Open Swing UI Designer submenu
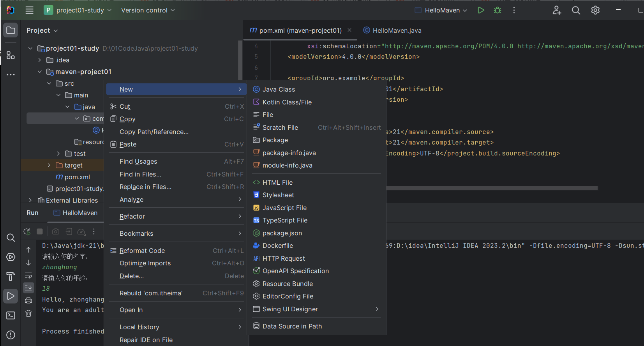 (x=316, y=309)
